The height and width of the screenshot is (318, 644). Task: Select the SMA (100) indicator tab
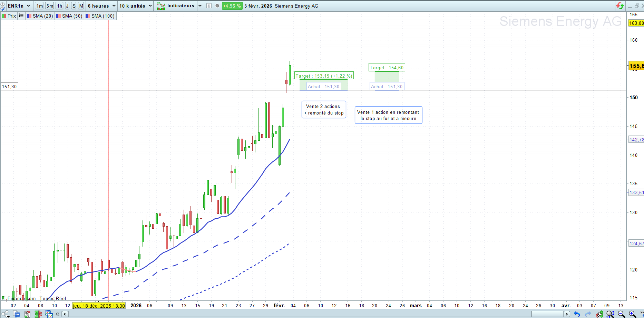[100, 16]
